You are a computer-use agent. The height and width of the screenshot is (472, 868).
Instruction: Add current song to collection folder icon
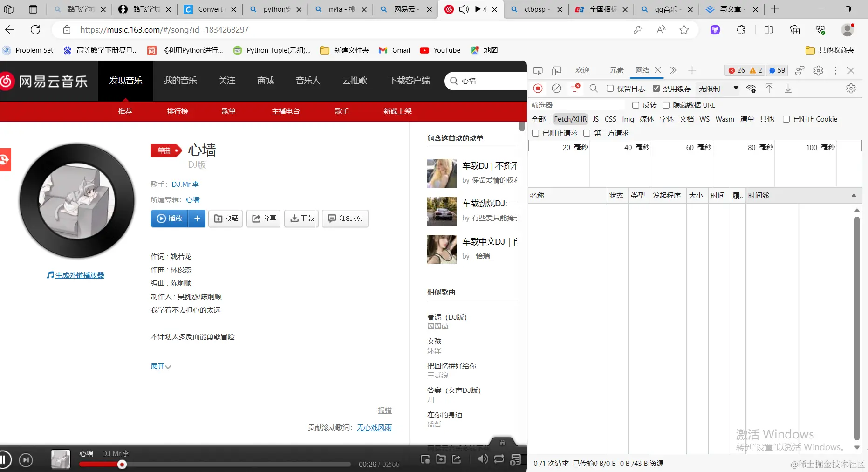click(x=441, y=459)
